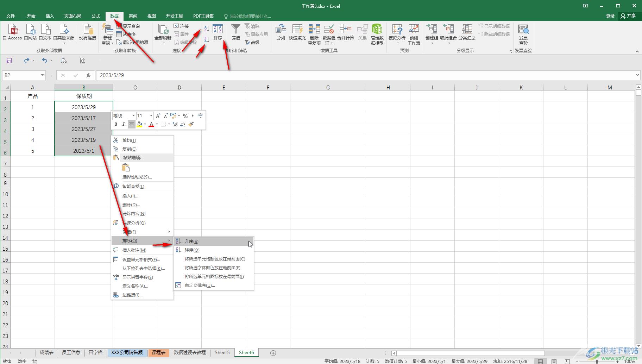Click the Share (共享) button
This screenshot has height=364, width=642.
pos(629,16)
